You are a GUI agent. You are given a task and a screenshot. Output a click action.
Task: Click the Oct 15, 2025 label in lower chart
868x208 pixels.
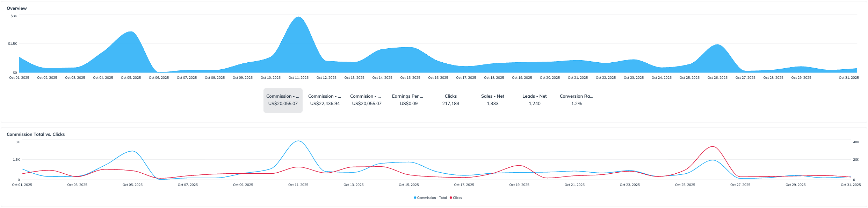pyautogui.click(x=409, y=185)
